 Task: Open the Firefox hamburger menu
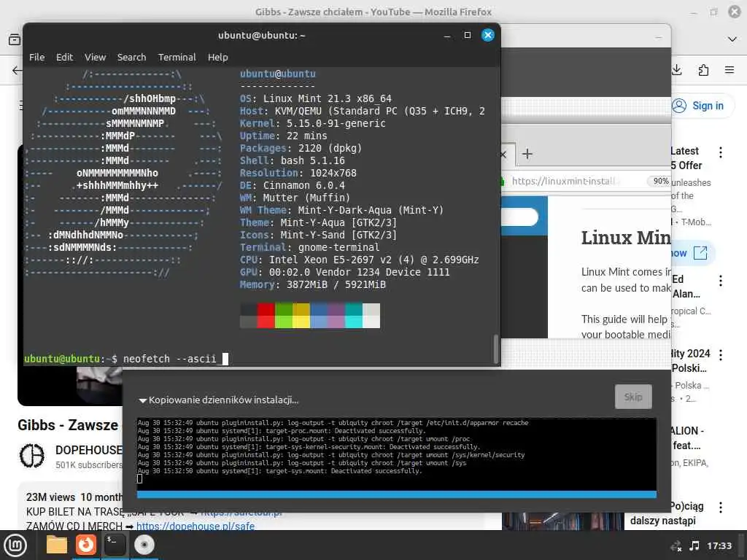[729, 70]
